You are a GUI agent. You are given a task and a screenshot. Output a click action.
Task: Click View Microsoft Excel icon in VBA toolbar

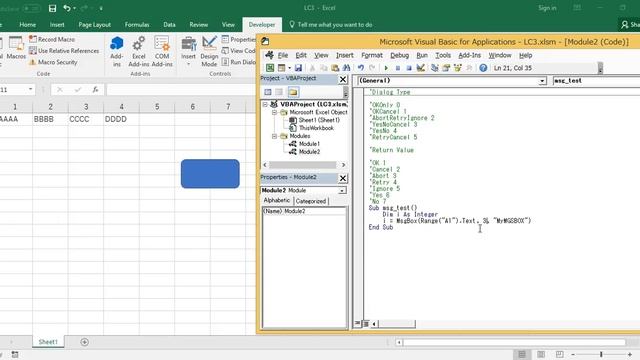point(270,68)
